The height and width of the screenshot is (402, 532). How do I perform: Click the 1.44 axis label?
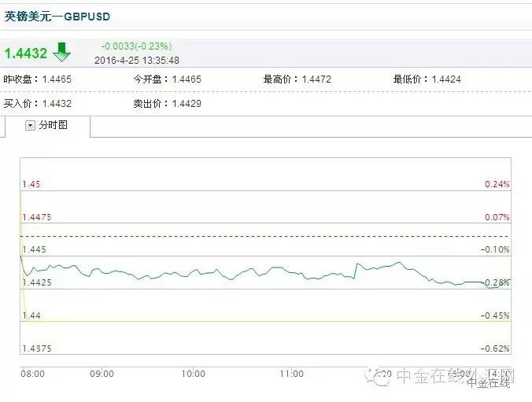click(x=31, y=315)
